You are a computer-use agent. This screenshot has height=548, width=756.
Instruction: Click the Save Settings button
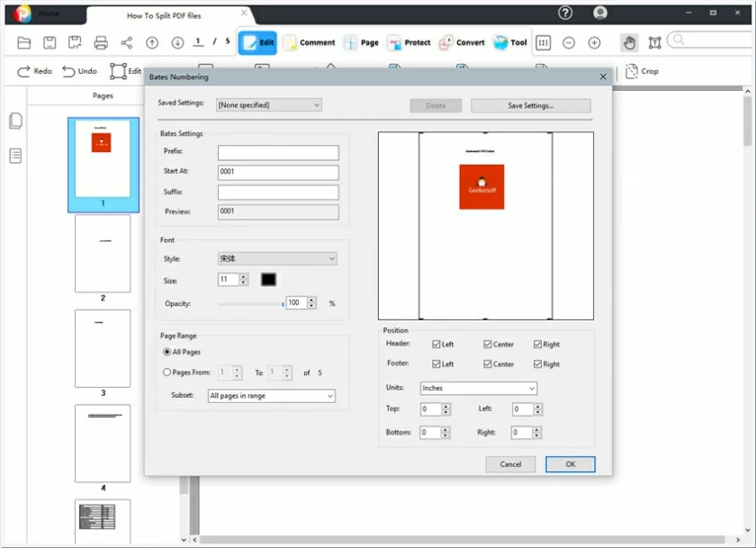coord(530,104)
